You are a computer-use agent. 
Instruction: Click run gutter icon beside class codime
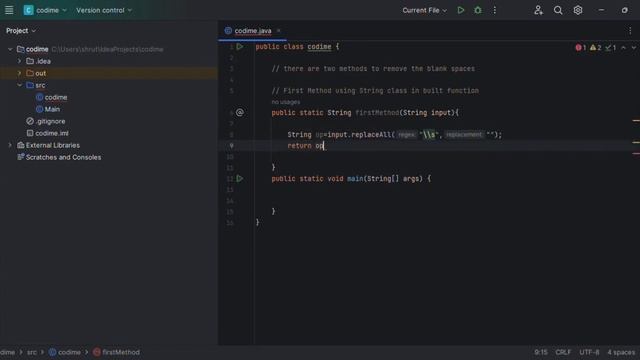(240, 47)
